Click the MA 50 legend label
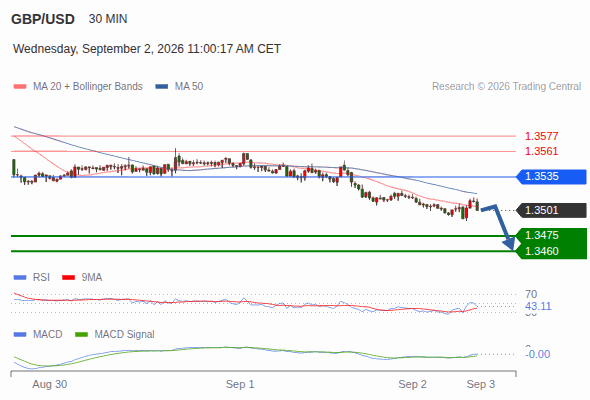 pyautogui.click(x=189, y=87)
